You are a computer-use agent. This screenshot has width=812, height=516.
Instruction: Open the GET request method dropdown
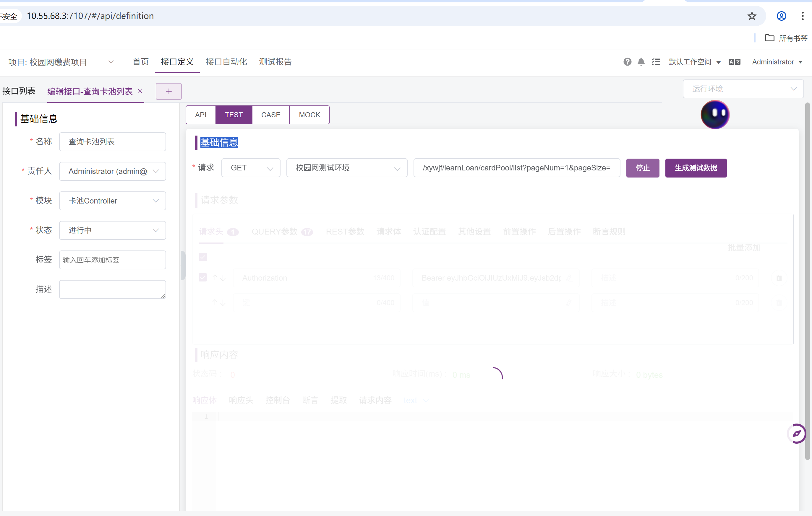(251, 168)
